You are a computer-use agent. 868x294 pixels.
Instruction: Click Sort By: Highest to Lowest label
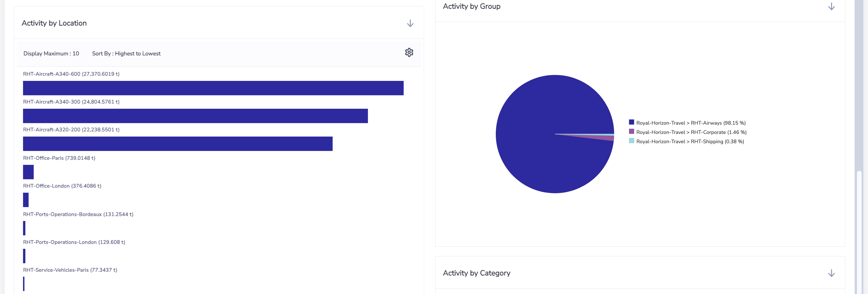pos(126,54)
